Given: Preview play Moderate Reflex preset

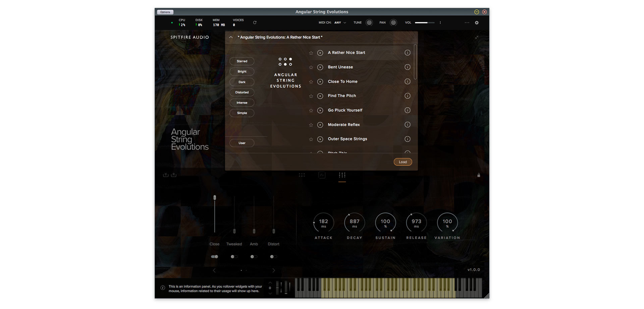Looking at the screenshot, I should (320, 125).
